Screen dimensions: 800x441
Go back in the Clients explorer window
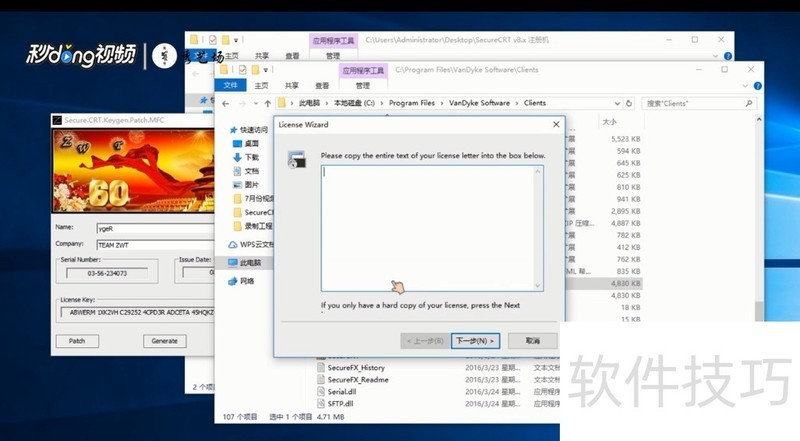point(226,103)
